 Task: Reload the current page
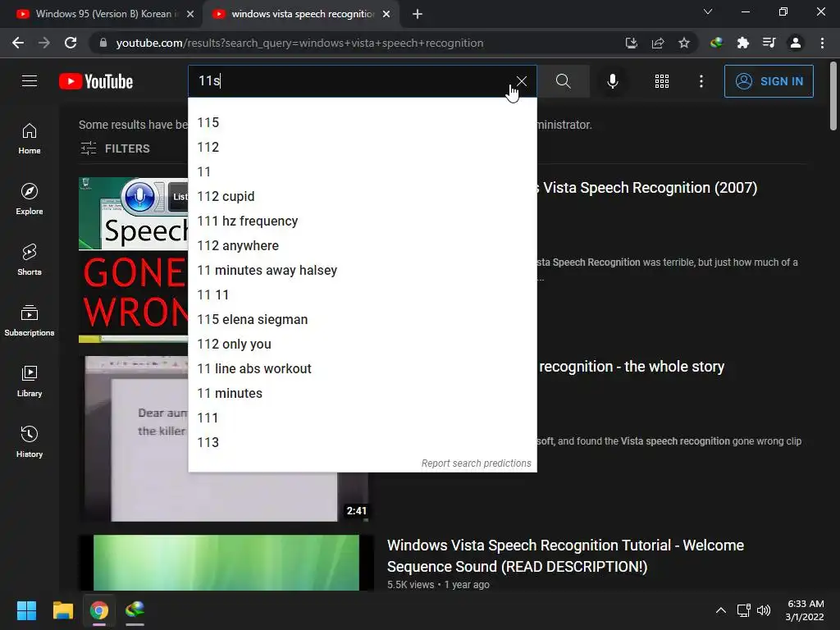click(71, 43)
